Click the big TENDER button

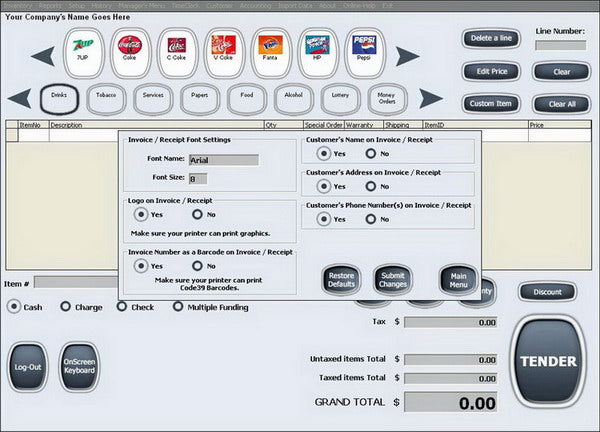coord(548,361)
